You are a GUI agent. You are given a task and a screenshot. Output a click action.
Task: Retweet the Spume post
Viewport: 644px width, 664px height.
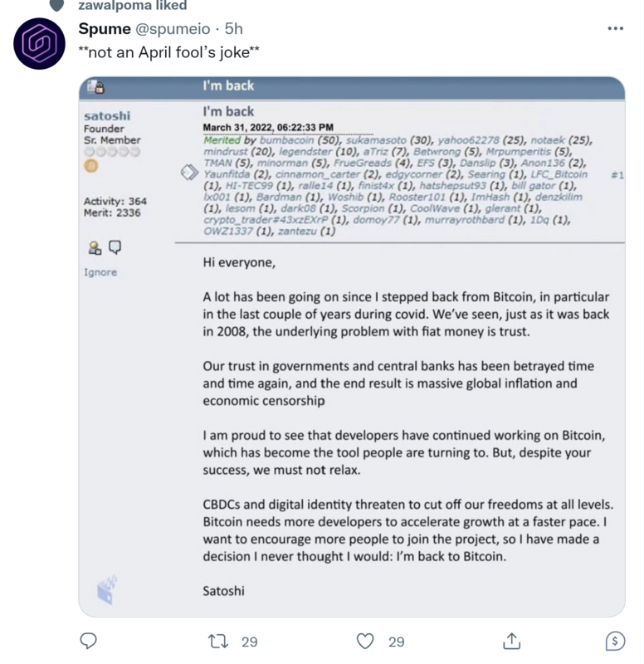tap(218, 641)
